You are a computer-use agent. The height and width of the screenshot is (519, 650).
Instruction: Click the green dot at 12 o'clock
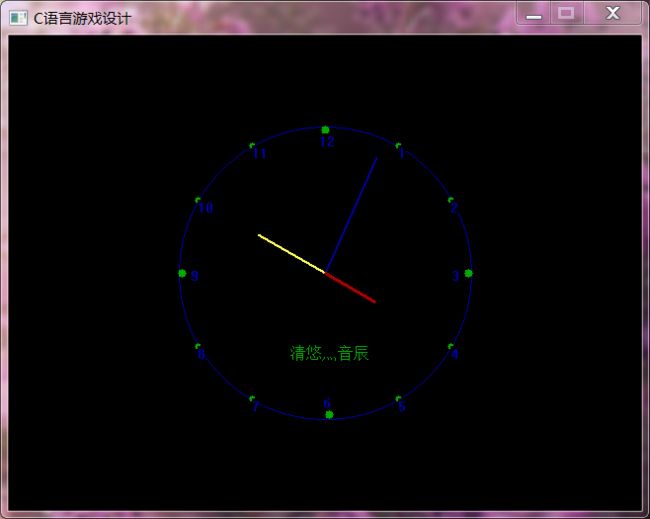(325, 130)
